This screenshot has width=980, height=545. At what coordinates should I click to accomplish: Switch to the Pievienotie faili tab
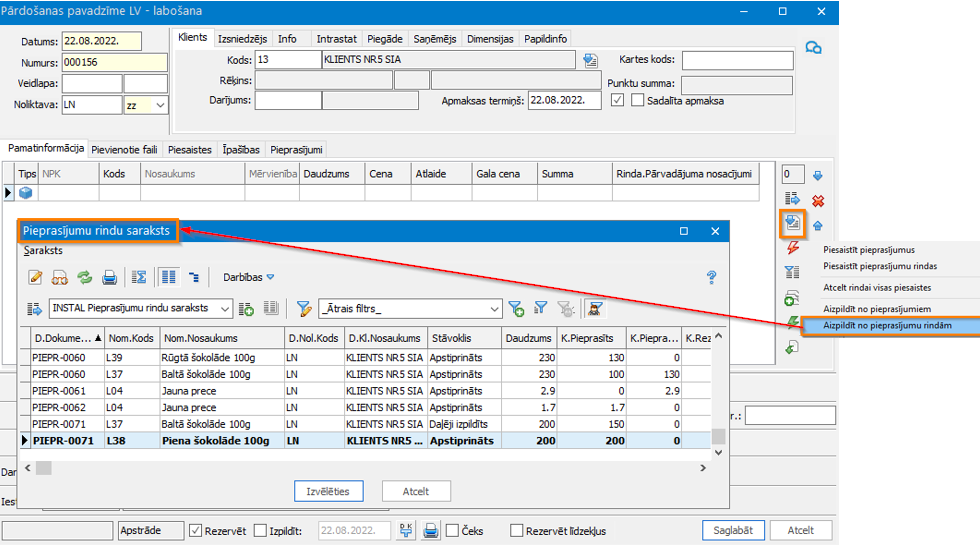pyautogui.click(x=124, y=150)
